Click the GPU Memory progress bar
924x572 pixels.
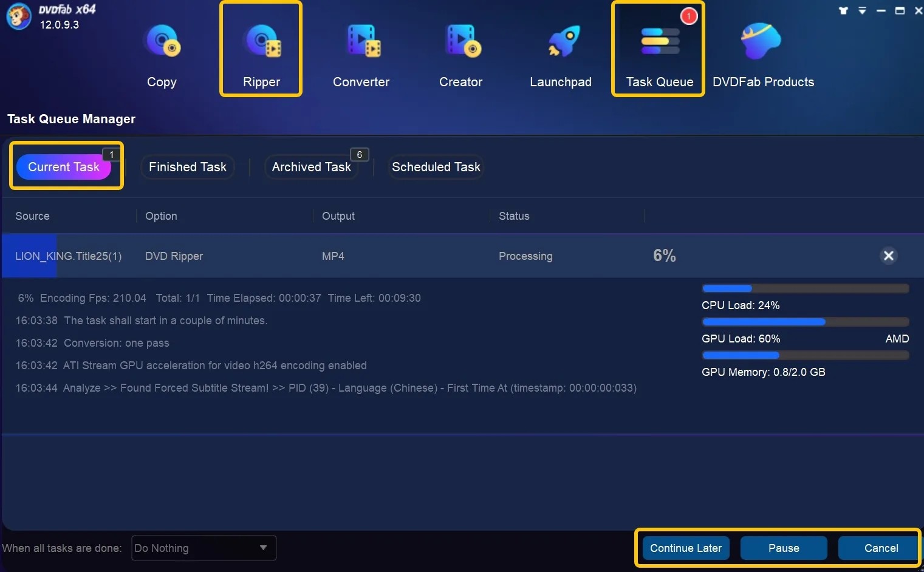click(806, 355)
